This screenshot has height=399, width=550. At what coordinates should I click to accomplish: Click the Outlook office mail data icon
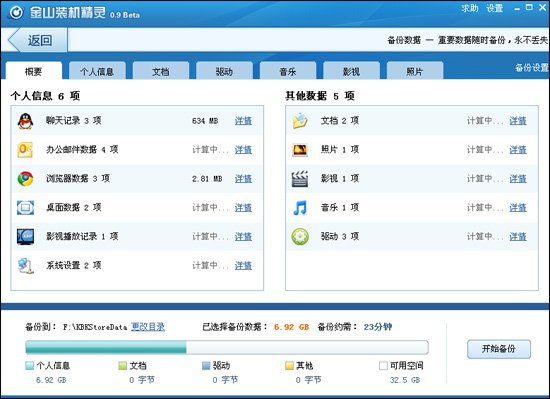(x=25, y=150)
